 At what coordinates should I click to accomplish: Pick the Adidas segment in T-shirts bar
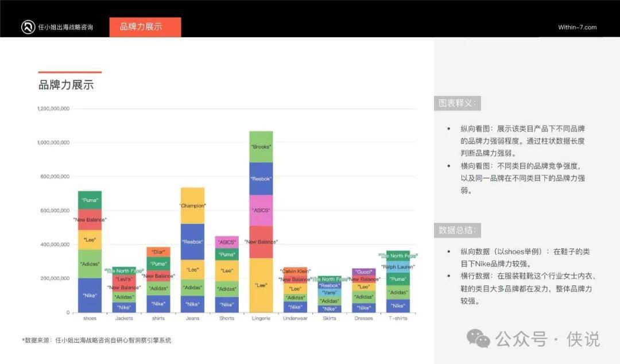(398, 292)
